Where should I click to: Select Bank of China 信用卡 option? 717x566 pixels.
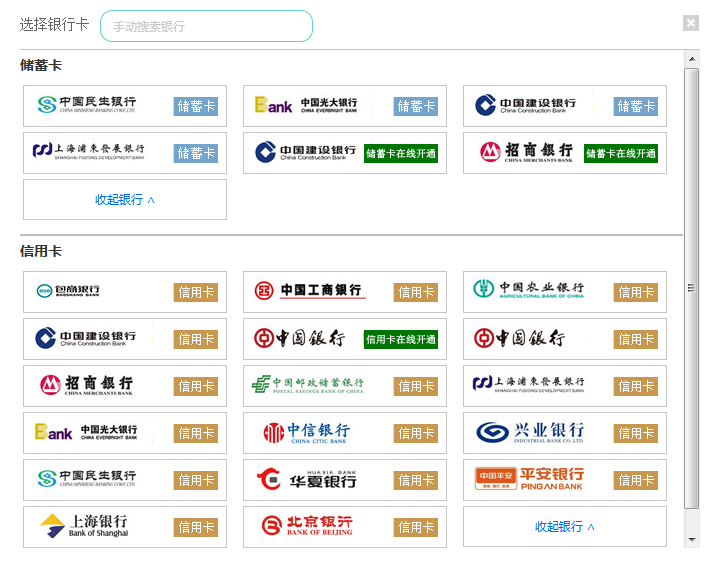pyautogui.click(x=565, y=339)
